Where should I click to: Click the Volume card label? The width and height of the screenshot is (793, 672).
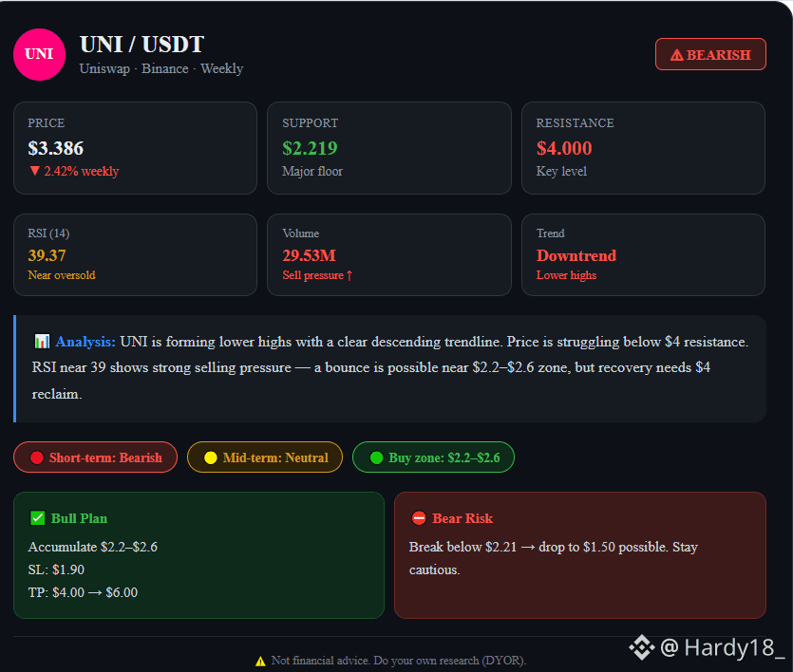tap(300, 233)
